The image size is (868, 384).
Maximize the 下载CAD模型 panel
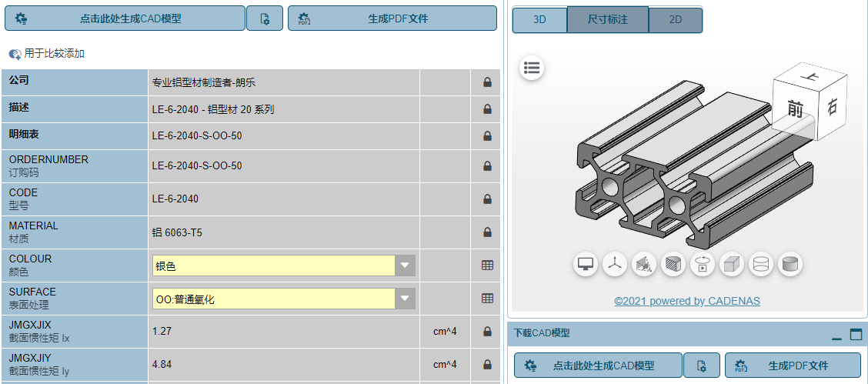point(856,334)
